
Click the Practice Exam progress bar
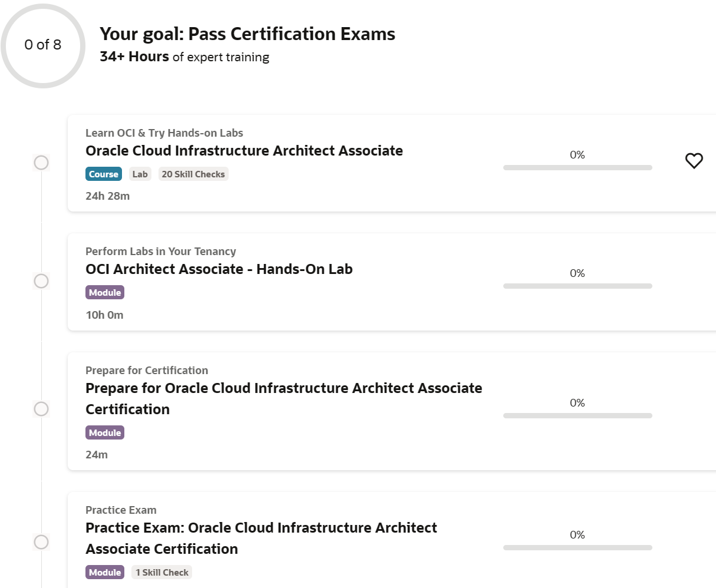coord(578,548)
